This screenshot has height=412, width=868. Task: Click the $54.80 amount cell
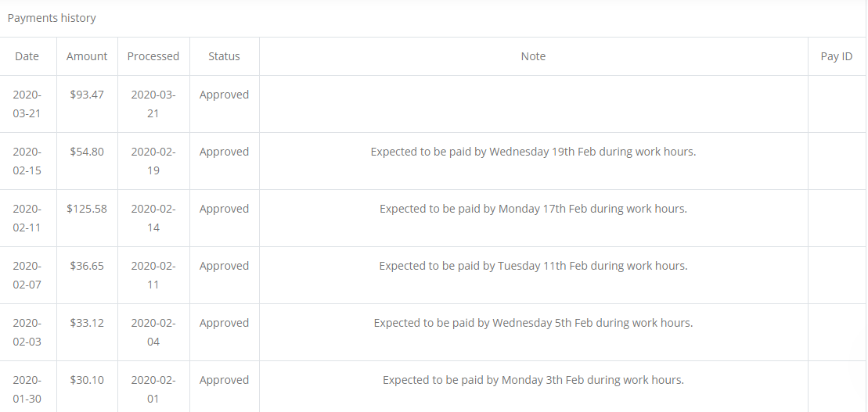point(87,152)
